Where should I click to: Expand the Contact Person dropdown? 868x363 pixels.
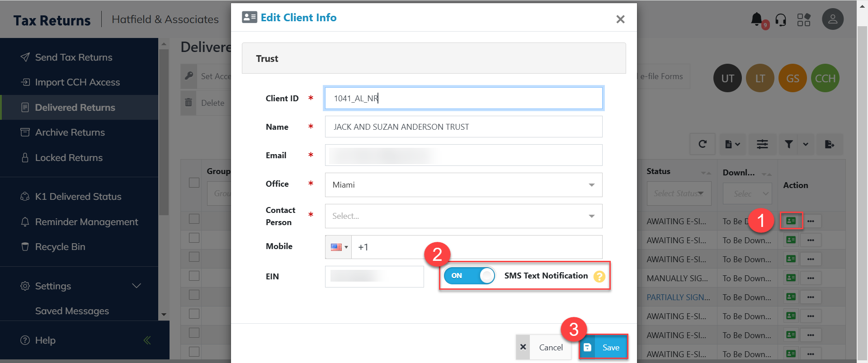click(x=463, y=216)
